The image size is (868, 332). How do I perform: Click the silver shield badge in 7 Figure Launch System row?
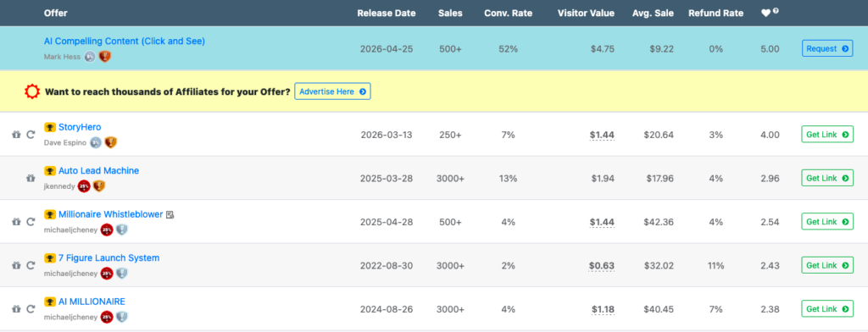click(x=122, y=274)
